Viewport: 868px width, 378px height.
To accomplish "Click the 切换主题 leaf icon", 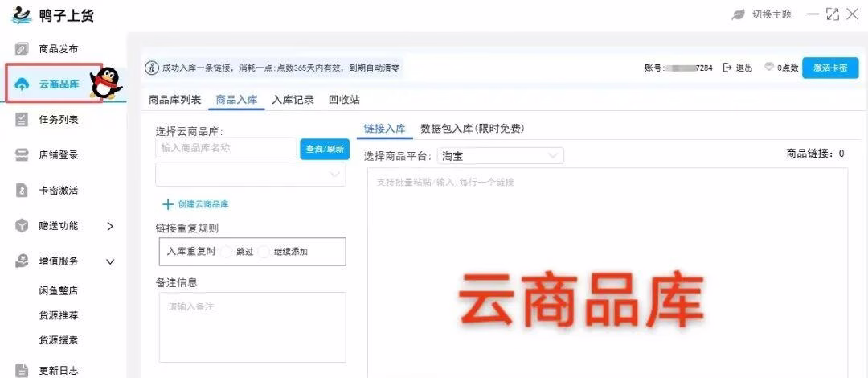I will [738, 14].
